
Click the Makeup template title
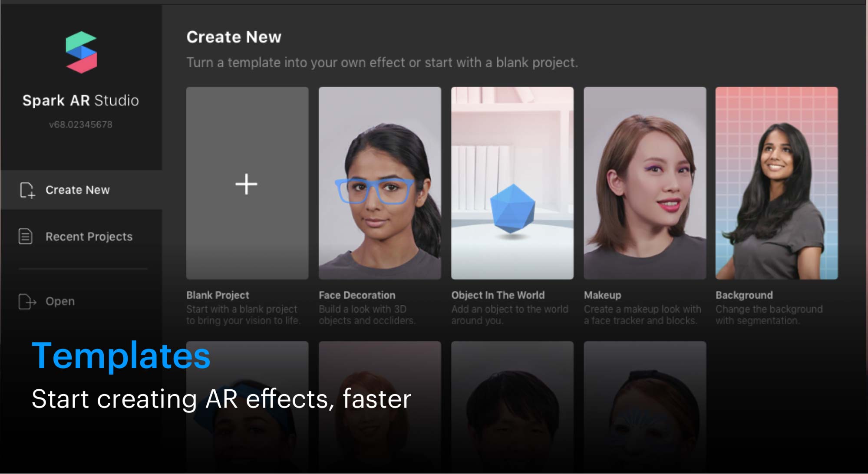pos(602,295)
